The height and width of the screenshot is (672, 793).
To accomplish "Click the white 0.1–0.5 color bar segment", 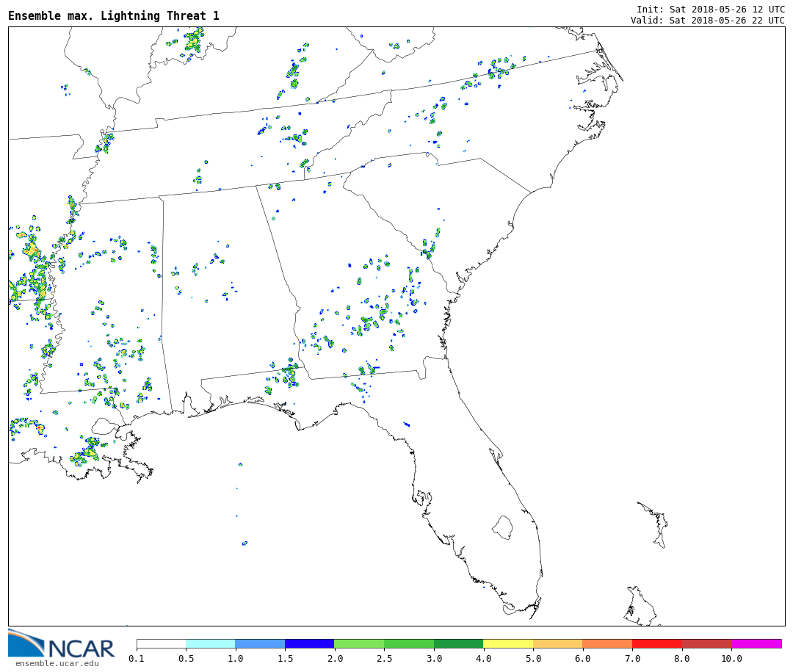I will coord(161,643).
